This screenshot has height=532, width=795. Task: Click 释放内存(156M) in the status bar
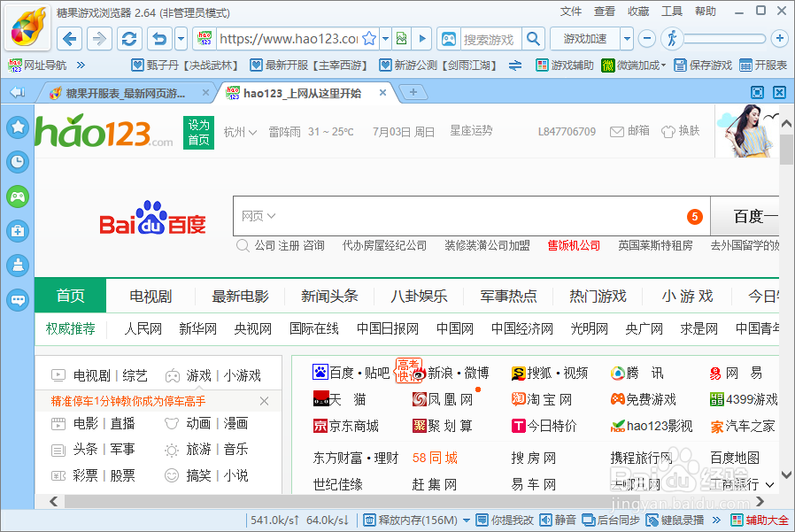coord(411,520)
